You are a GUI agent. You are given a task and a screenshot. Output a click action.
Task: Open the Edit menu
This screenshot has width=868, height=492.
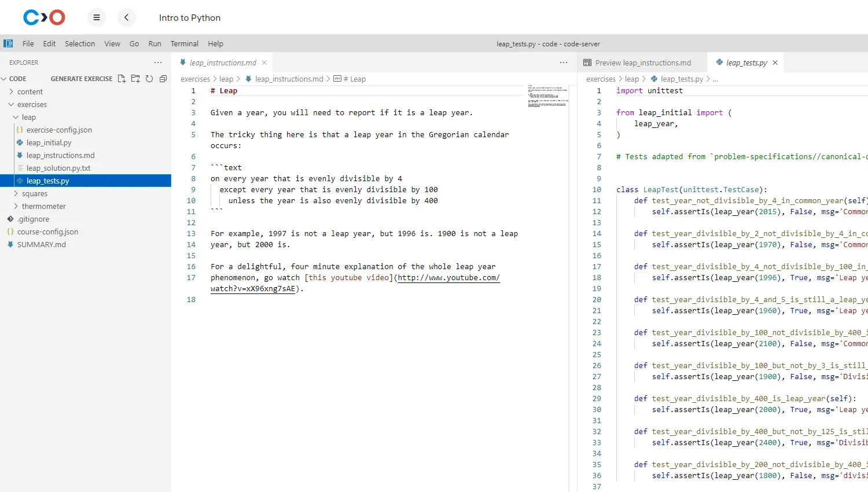49,43
